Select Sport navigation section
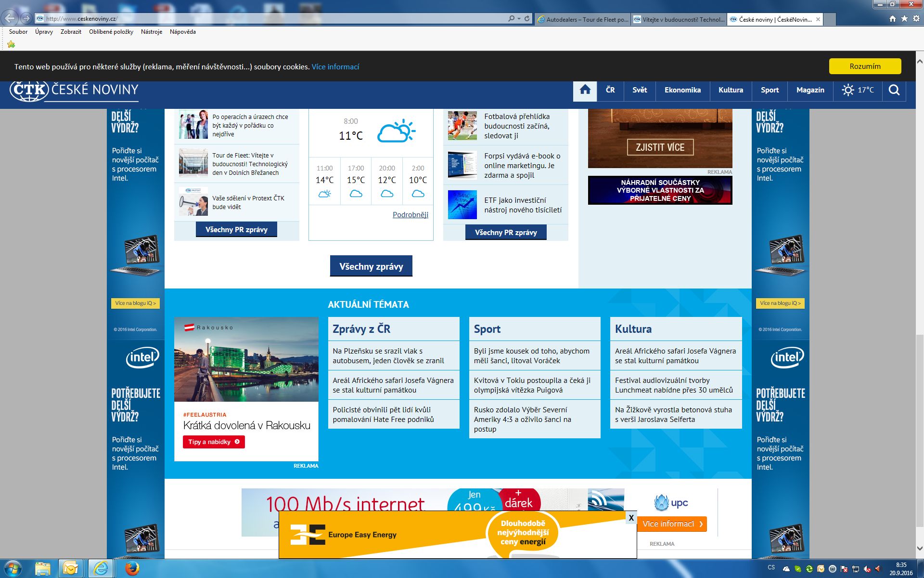 click(770, 90)
